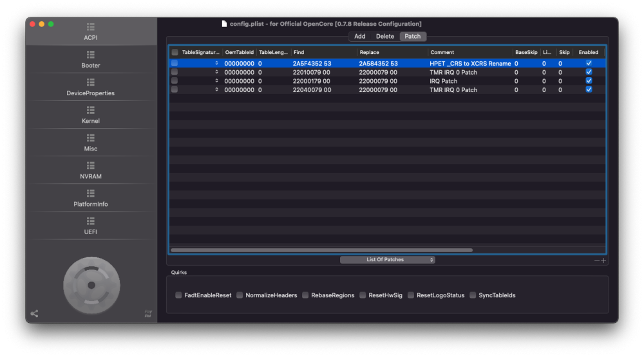Open TableSignature stepper on IRQ Patch row
Image resolution: width=644 pixels, height=357 pixels.
[216, 81]
